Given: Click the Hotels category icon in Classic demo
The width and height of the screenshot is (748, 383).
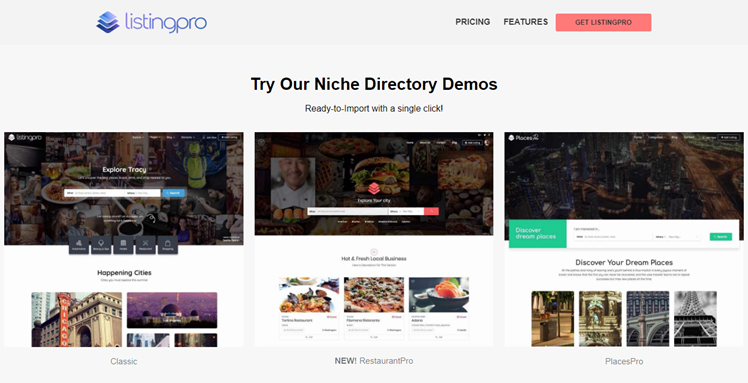Looking at the screenshot, I should 123,245.
